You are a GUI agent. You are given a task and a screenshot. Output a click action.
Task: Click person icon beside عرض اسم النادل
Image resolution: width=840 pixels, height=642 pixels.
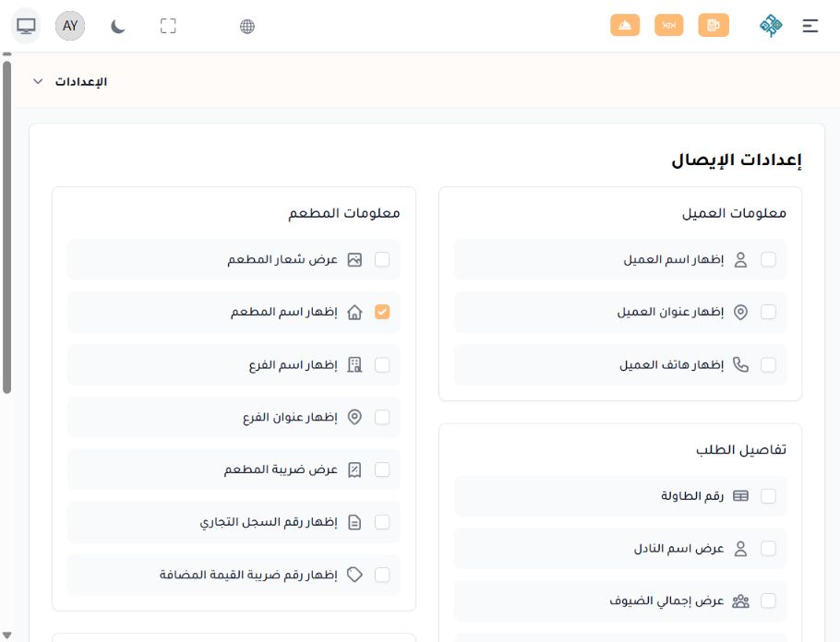pos(740,548)
